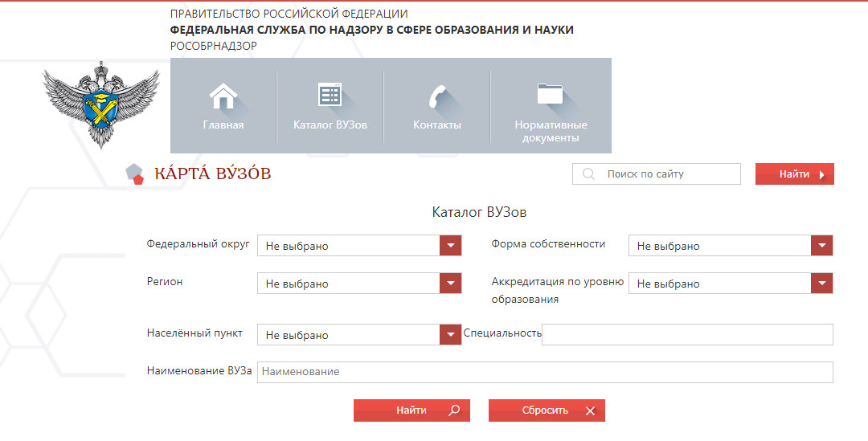This screenshot has height=441, width=868.
Task: Click the Населённый пункт field label
Action: [x=194, y=333]
